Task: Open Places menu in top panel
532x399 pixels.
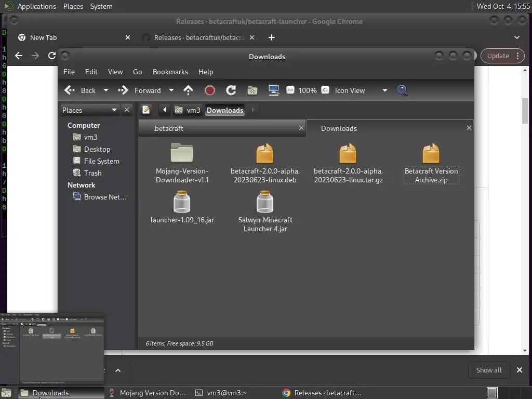Action: [73, 6]
